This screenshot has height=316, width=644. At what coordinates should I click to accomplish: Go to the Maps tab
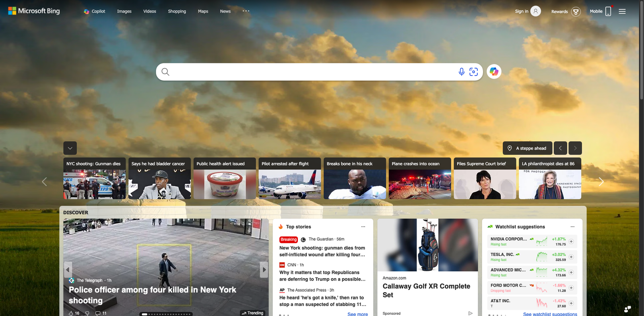point(203,11)
